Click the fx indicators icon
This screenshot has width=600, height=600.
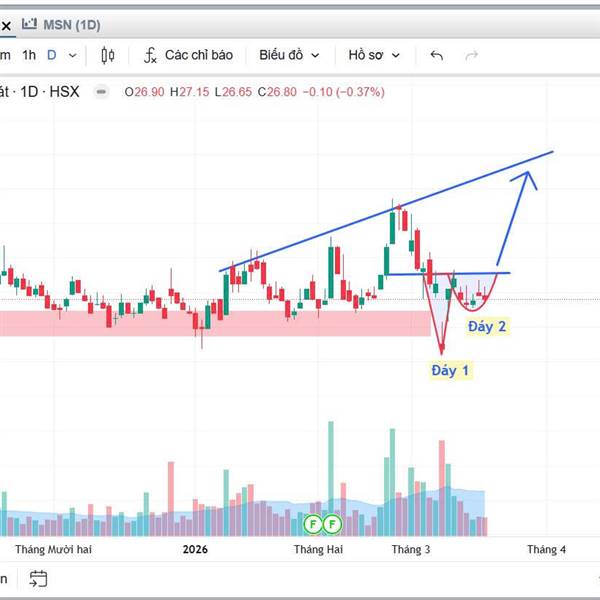(x=150, y=55)
